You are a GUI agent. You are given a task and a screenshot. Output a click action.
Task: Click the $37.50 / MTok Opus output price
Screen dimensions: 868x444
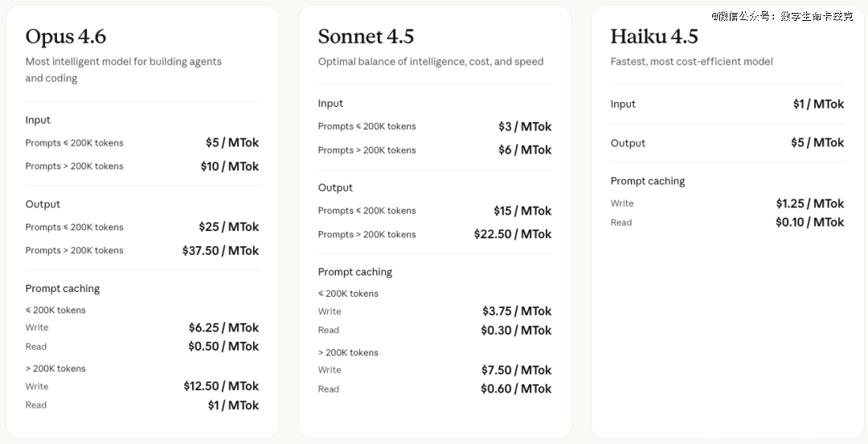pyautogui.click(x=220, y=251)
